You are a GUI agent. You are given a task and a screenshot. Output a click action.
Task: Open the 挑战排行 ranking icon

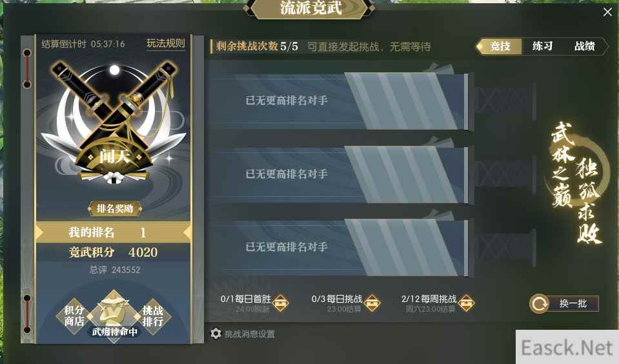(x=153, y=316)
